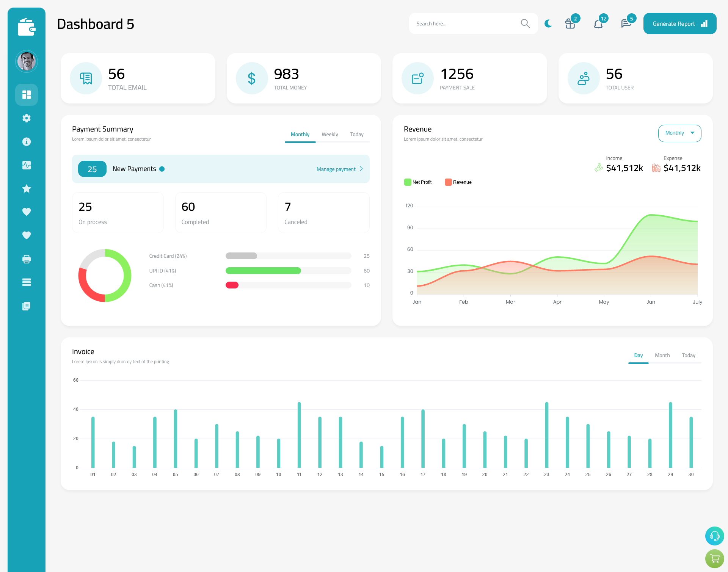
Task: Click Generate Report button
Action: [x=678, y=23]
